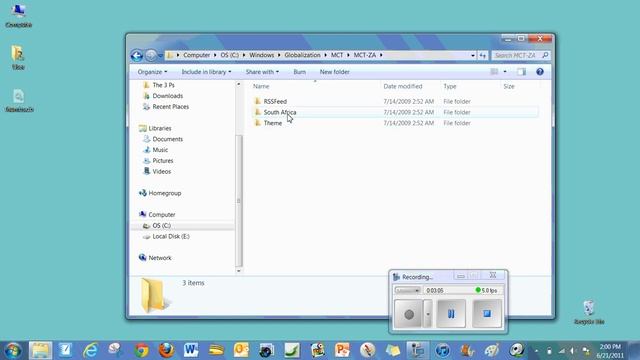Click the Refresh button next to address bar
This screenshot has height=360, width=640.
pos(482,55)
